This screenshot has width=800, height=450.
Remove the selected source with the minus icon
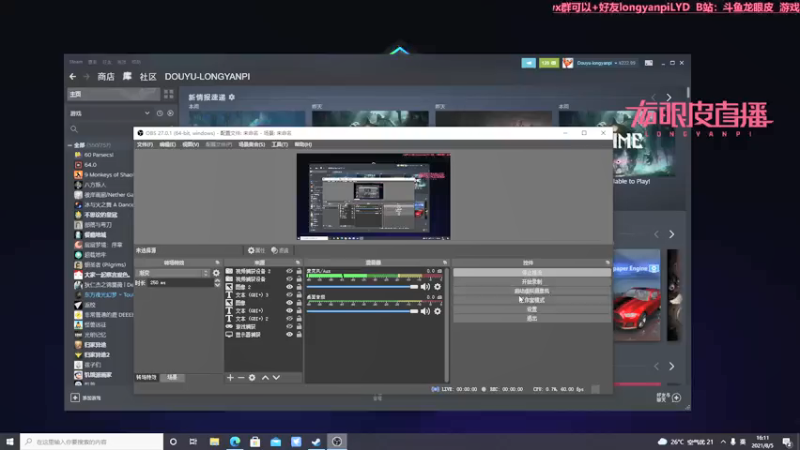[241, 378]
